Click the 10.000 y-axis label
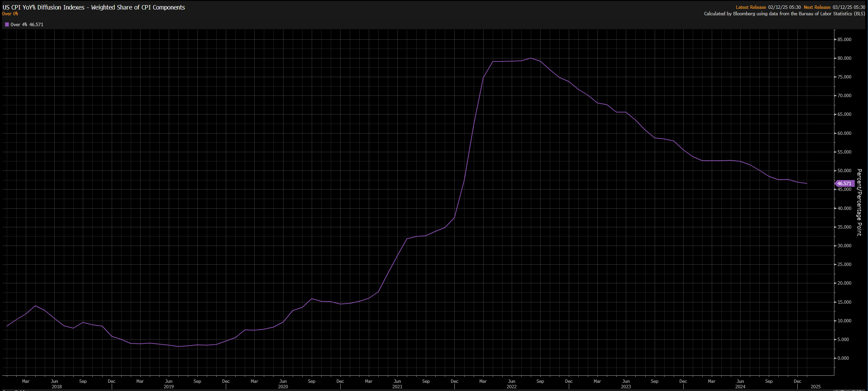The width and height of the screenshot is (868, 391). (844, 321)
